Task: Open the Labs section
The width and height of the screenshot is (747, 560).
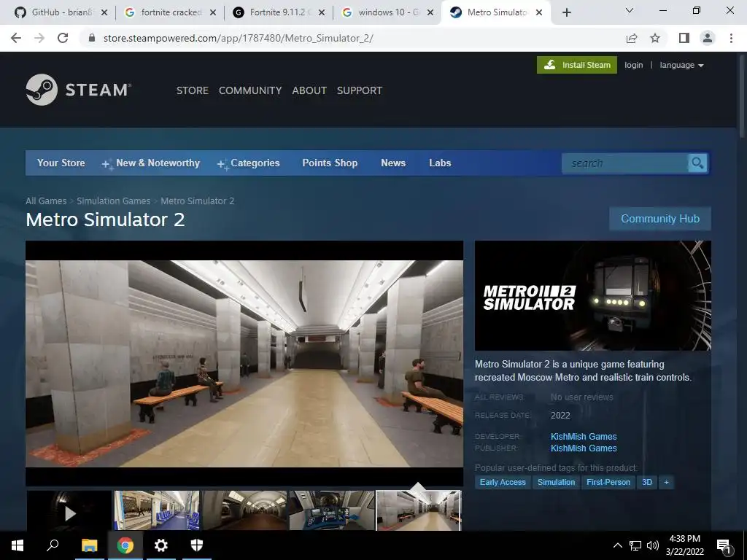Action: (440, 163)
